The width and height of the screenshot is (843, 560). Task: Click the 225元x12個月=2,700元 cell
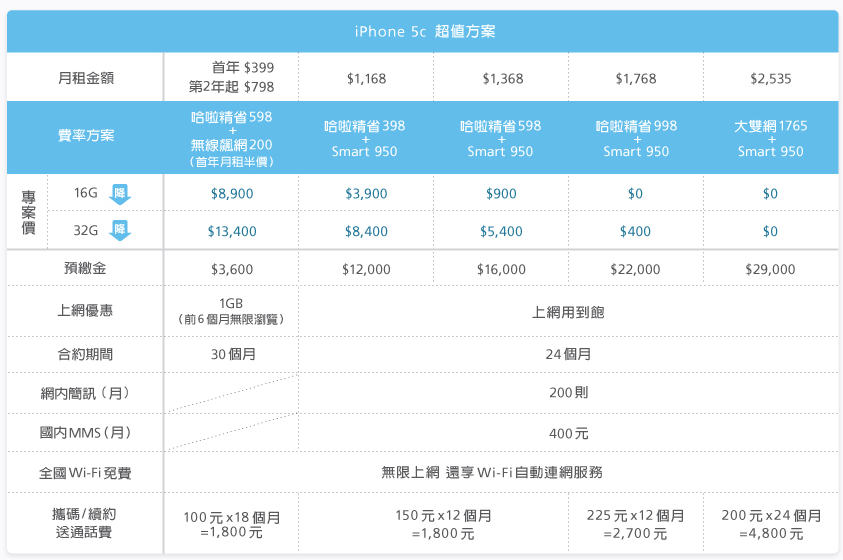[x=635, y=524]
